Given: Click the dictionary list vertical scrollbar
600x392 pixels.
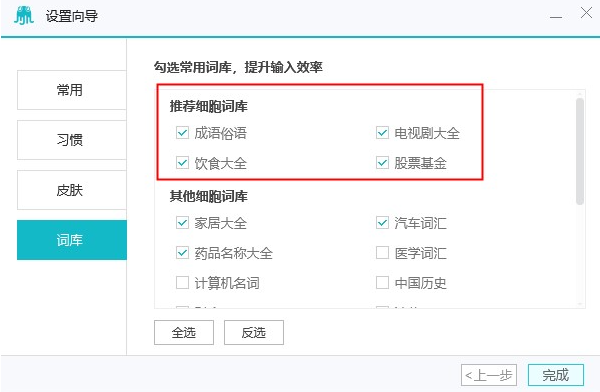Looking at the screenshot, I should pos(580,152).
